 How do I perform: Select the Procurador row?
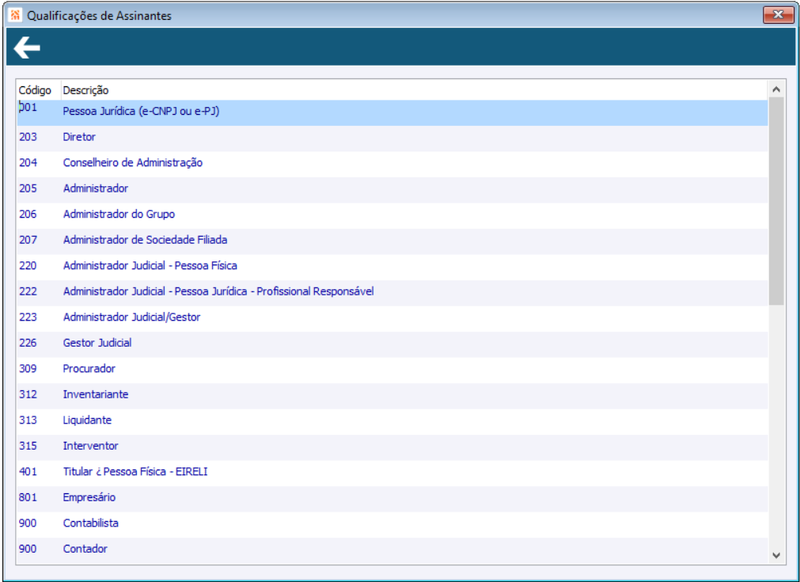click(392, 370)
